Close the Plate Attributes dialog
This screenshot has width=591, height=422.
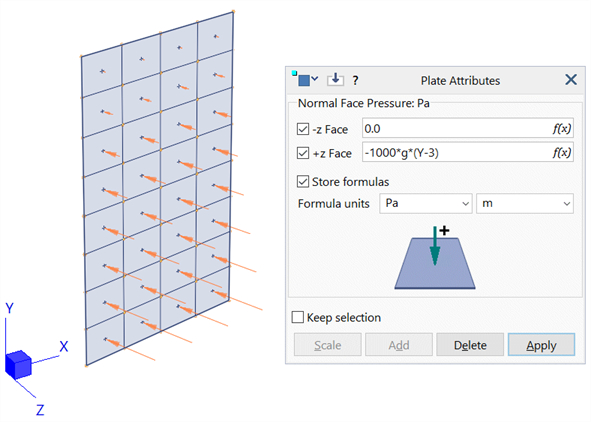point(571,80)
